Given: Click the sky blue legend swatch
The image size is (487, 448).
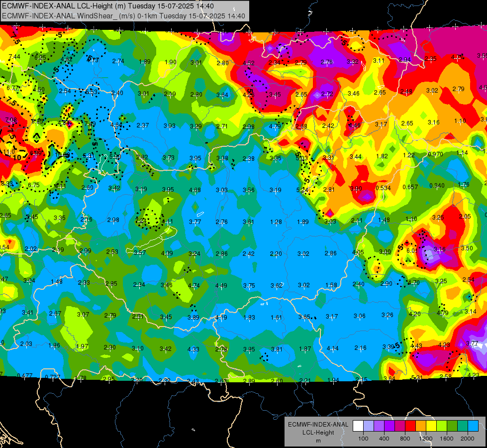Looking at the screenshot, I should pyautogui.click(x=473, y=426).
